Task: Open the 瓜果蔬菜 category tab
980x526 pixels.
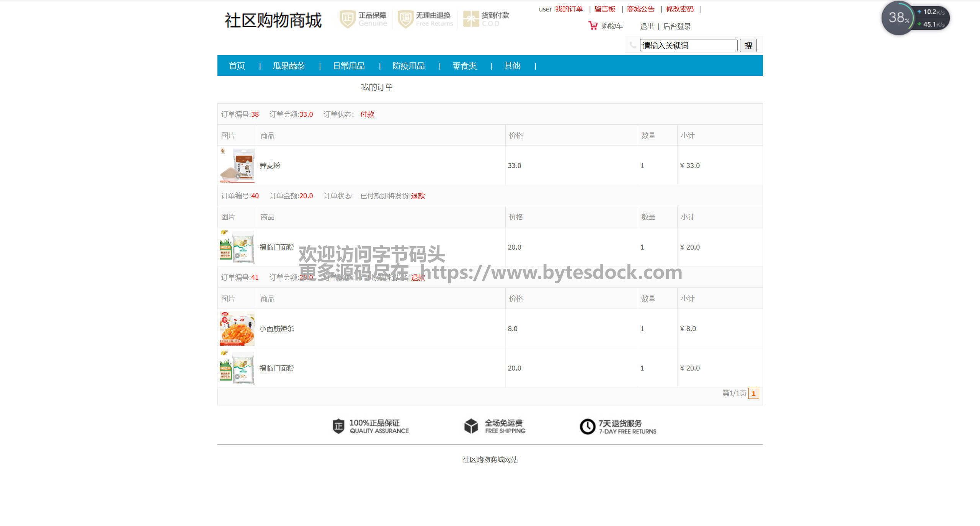Action: tap(289, 66)
